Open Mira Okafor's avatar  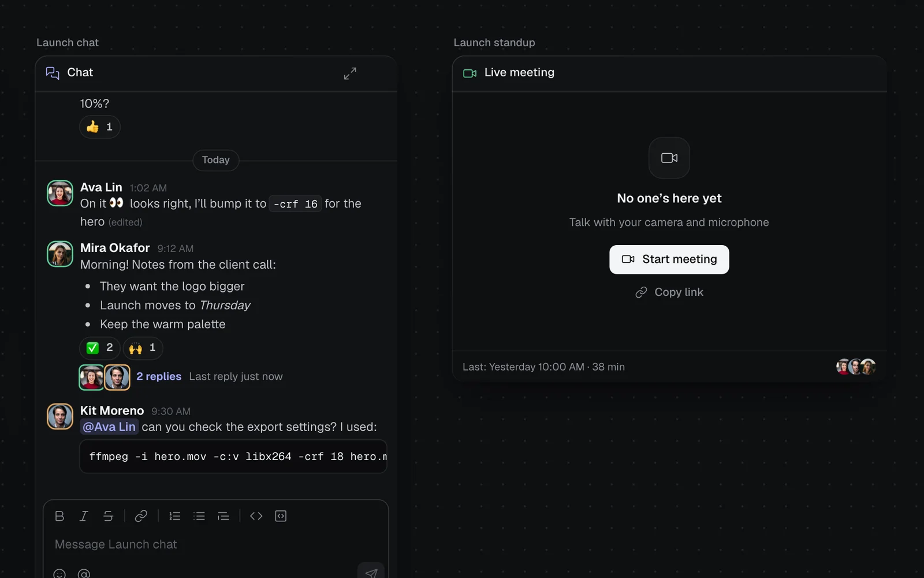pyautogui.click(x=60, y=254)
